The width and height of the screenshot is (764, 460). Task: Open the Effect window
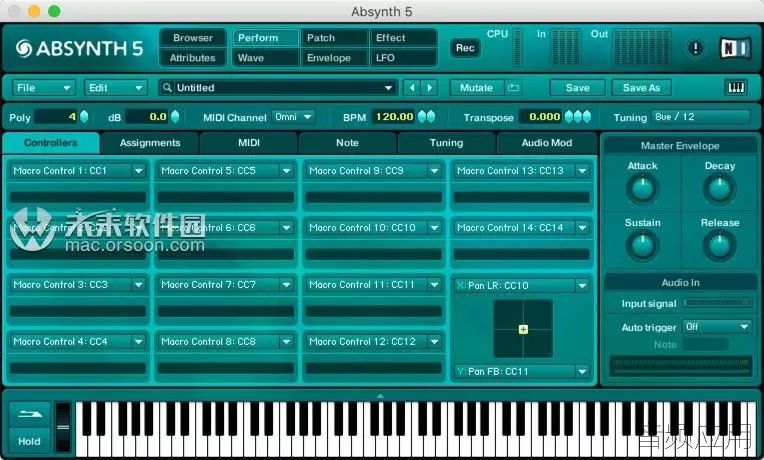[403, 38]
